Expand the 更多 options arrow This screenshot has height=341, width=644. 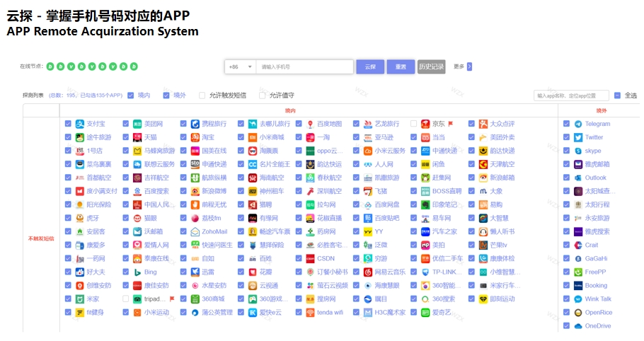[x=469, y=67]
